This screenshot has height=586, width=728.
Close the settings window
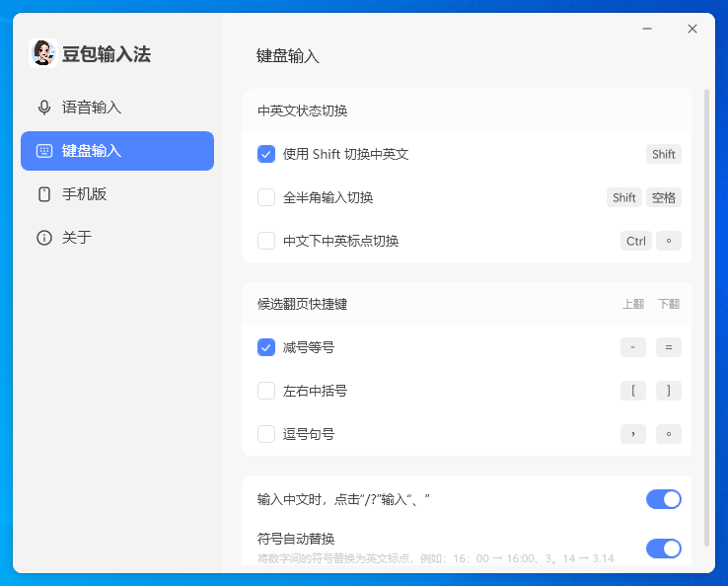[x=692, y=29]
